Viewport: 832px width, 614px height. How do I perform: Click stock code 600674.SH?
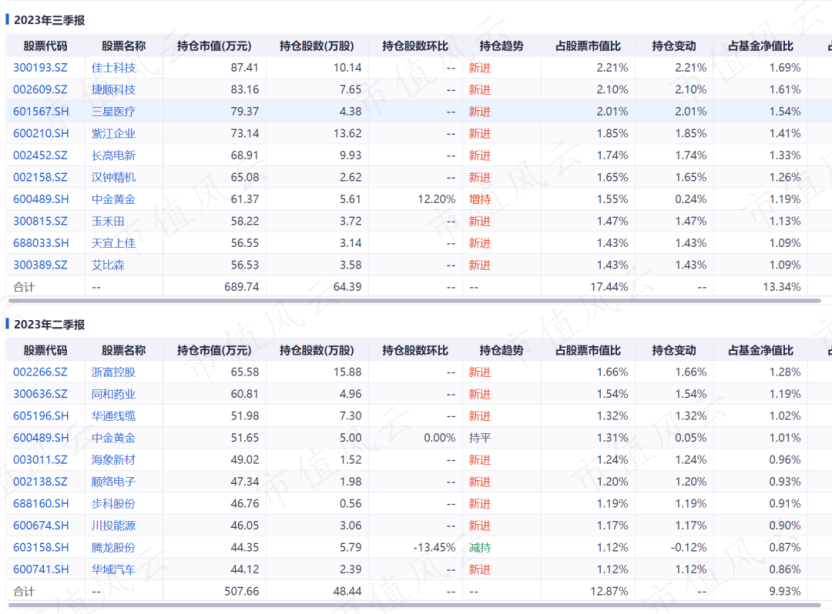tap(41, 525)
